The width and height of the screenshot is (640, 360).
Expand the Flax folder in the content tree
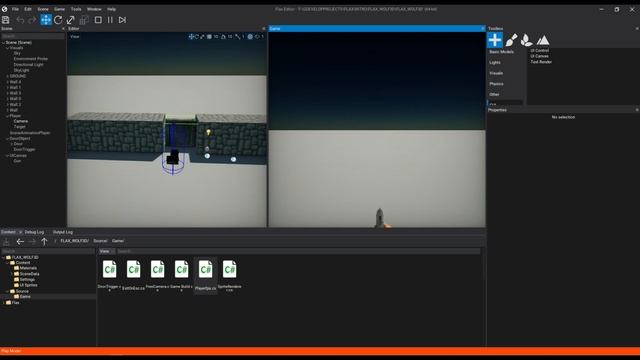(x=4, y=303)
